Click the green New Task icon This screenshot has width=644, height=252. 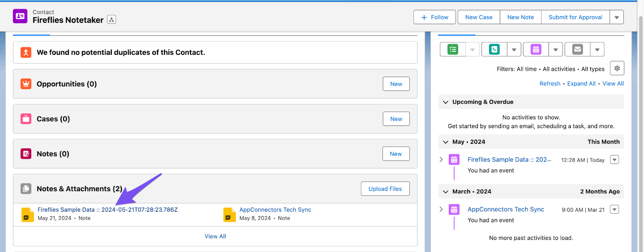point(453,50)
